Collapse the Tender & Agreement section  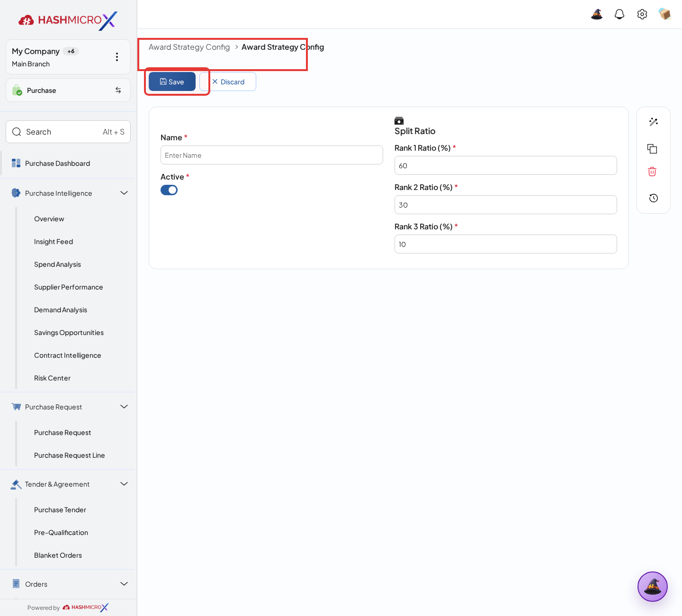pyautogui.click(x=124, y=484)
